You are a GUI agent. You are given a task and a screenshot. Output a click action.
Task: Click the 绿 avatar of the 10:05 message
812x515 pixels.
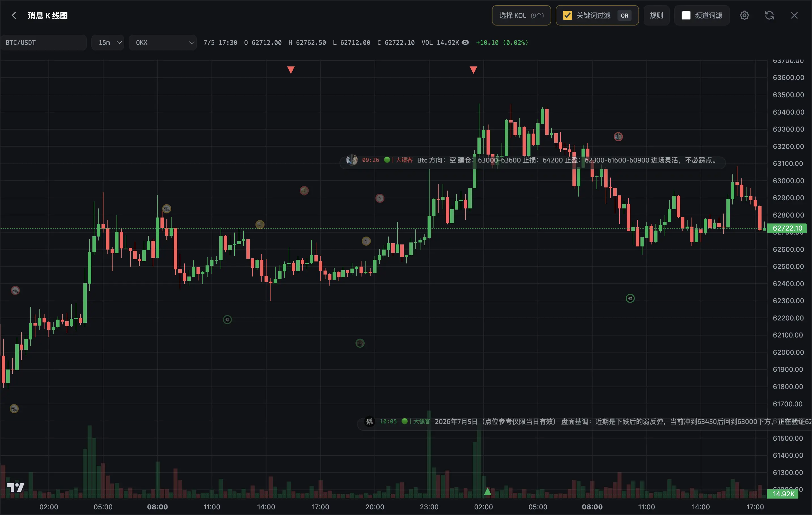370,422
